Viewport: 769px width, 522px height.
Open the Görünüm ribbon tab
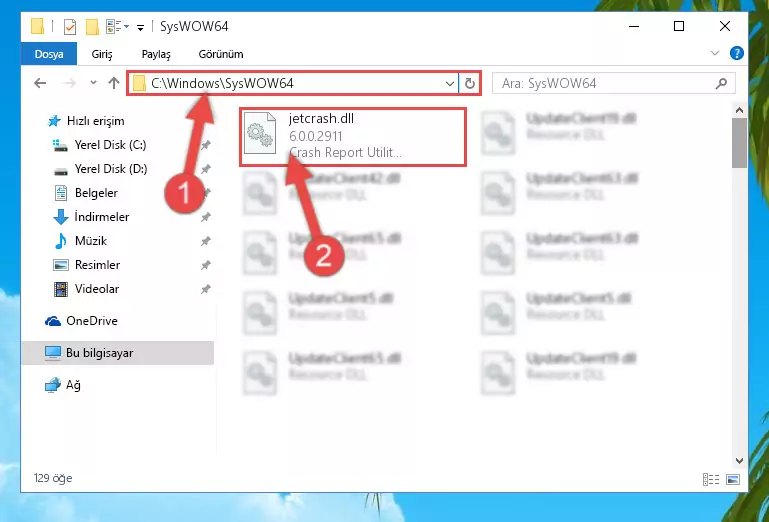(221, 54)
